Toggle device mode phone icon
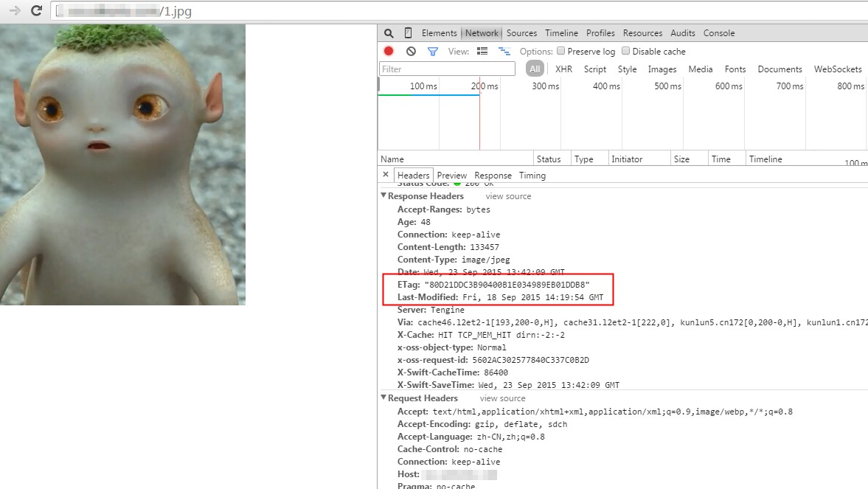The image size is (868, 489). (408, 33)
